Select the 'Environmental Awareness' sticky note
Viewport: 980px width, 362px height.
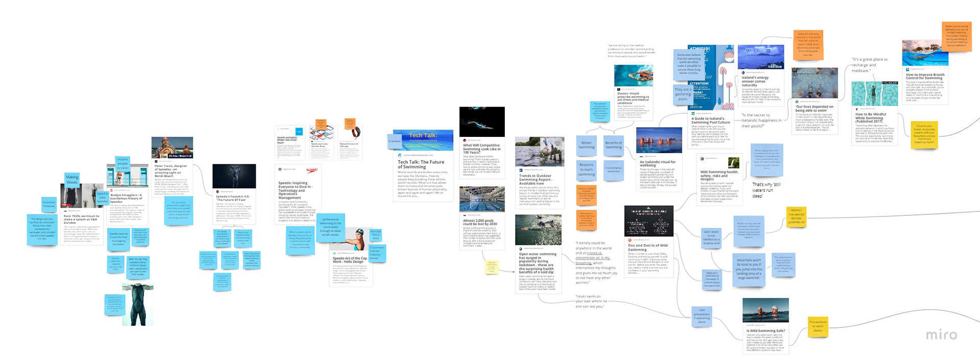(614, 170)
